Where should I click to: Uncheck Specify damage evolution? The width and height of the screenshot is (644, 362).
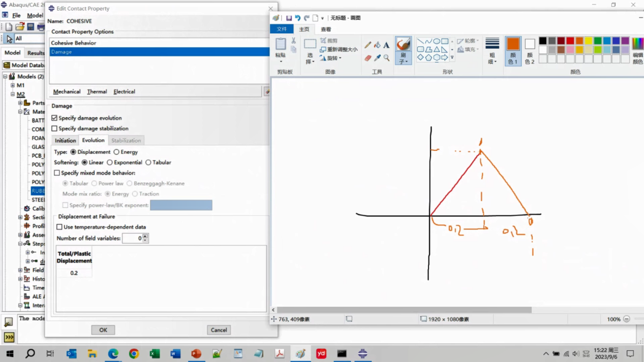54,118
